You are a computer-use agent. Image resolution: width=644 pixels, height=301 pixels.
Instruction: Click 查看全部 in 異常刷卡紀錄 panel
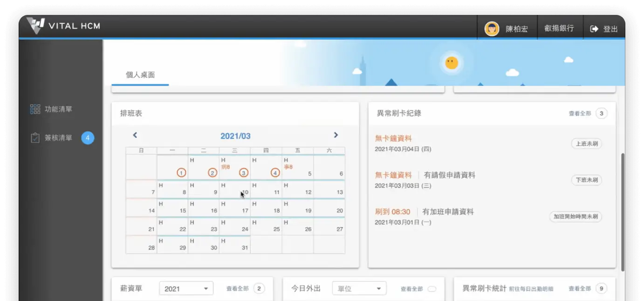tap(580, 113)
